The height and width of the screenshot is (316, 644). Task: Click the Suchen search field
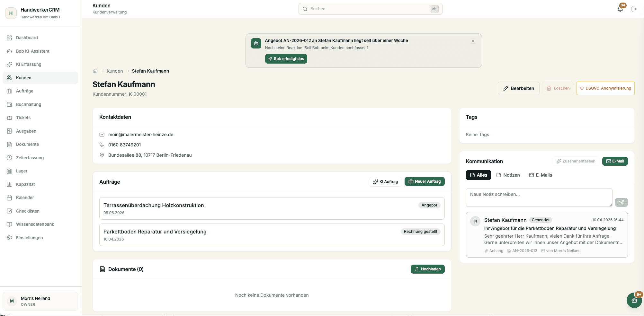(370, 9)
